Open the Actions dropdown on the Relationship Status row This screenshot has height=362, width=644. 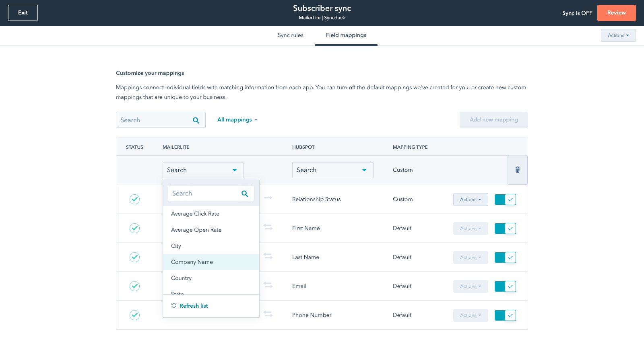point(470,199)
